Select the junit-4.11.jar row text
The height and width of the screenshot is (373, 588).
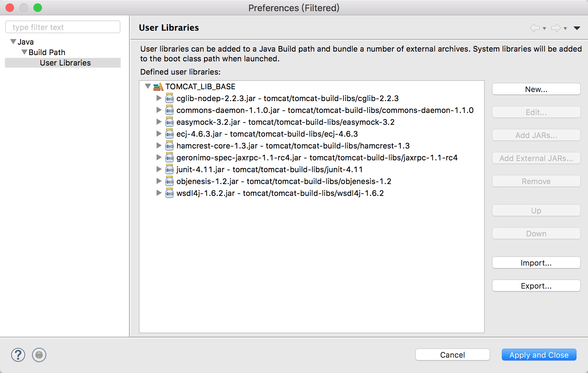pos(270,169)
